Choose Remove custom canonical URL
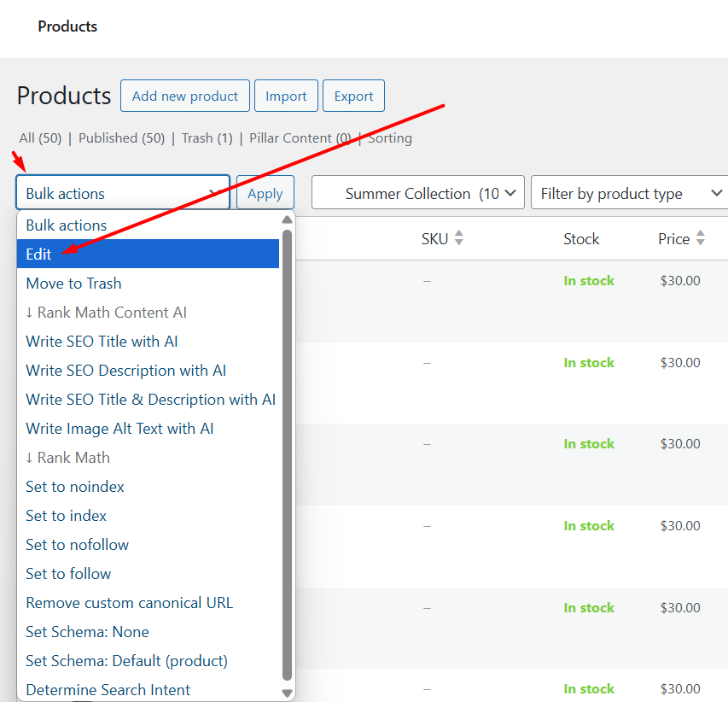 click(x=129, y=603)
